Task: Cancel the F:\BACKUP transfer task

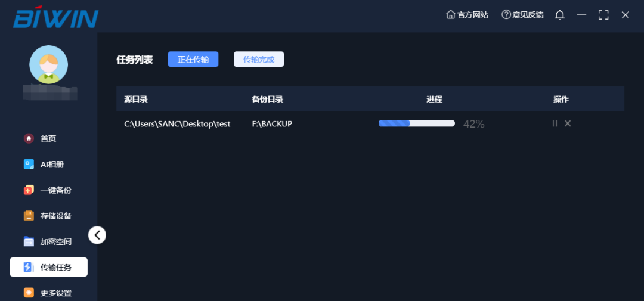Action: (568, 123)
